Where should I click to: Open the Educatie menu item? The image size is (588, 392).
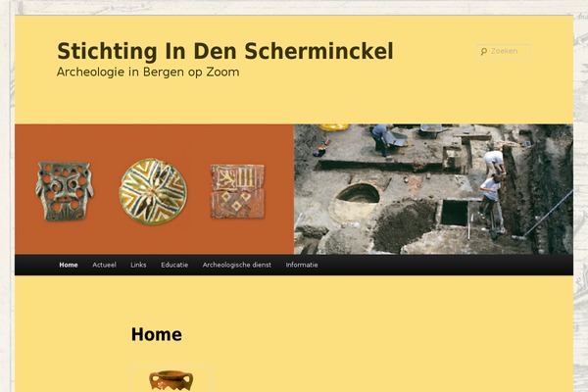[174, 265]
